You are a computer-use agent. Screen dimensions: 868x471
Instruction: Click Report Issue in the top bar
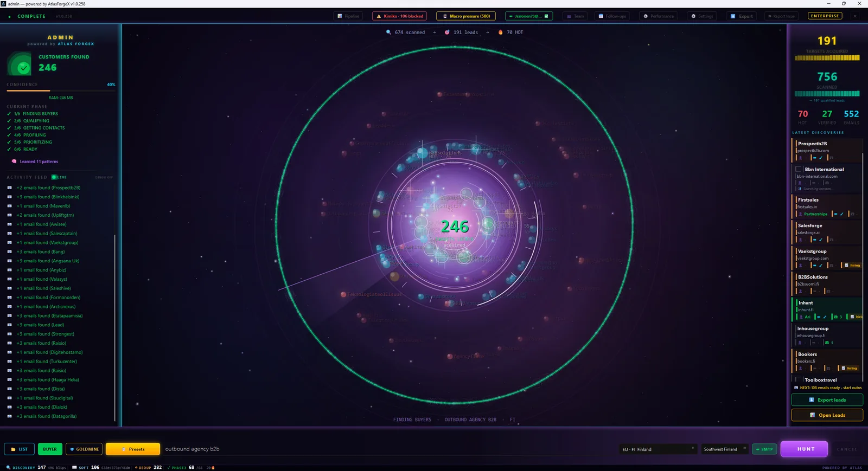pyautogui.click(x=781, y=16)
